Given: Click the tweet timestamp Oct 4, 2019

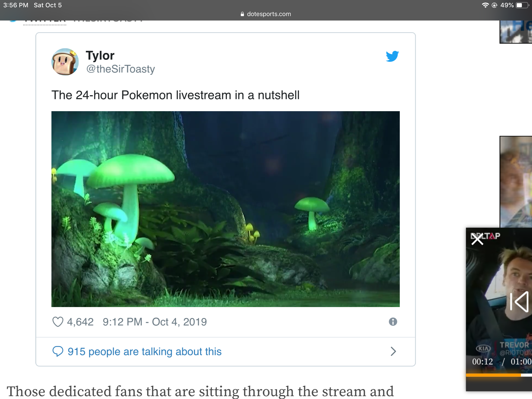Looking at the screenshot, I should [x=155, y=322].
